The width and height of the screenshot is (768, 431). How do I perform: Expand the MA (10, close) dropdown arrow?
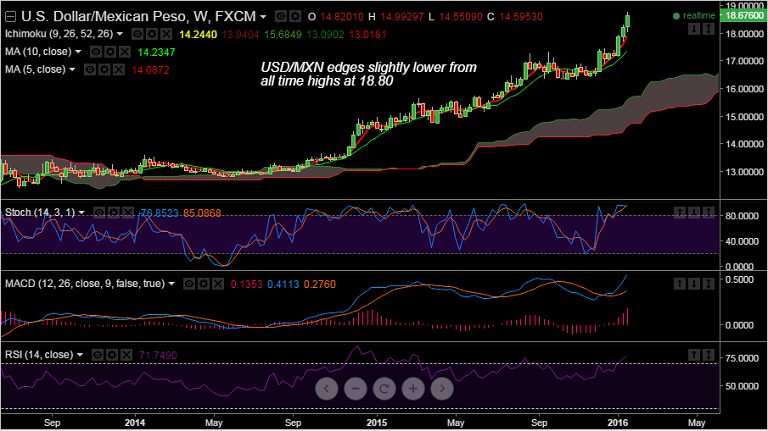click(x=78, y=52)
